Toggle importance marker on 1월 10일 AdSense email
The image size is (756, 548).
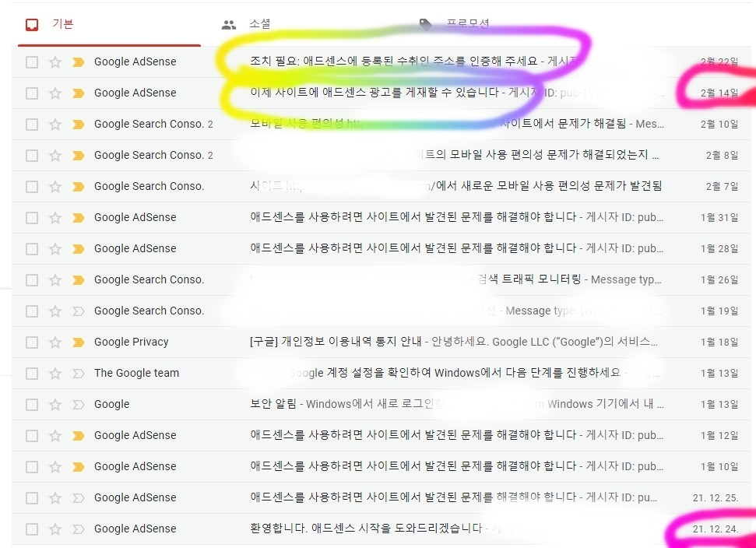[x=78, y=466]
